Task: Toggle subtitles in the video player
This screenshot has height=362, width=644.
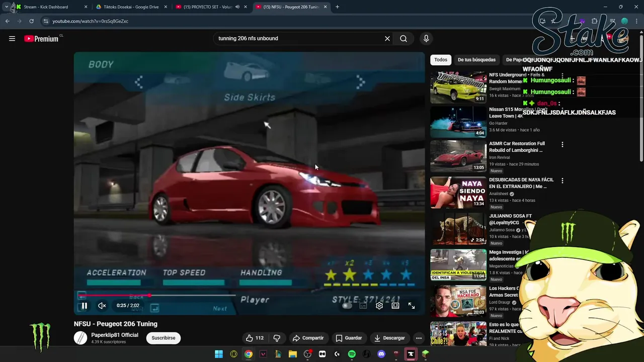Action: pos(363,306)
